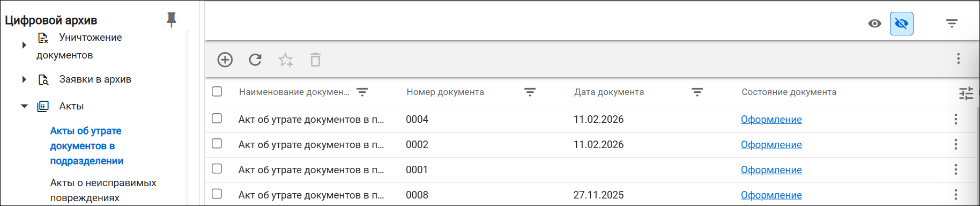Screen dimensions: 980x206
Task: Expand the Заявки в архив node
Action: click(x=24, y=79)
